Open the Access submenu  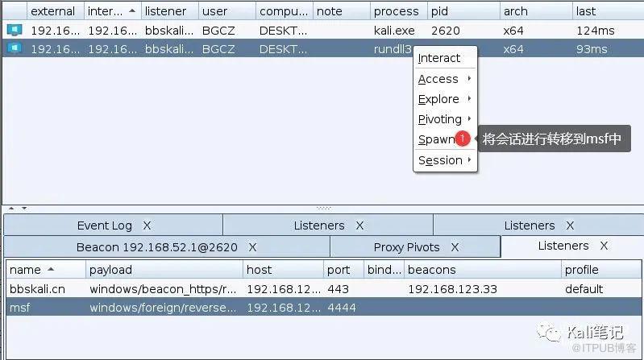[x=438, y=79]
